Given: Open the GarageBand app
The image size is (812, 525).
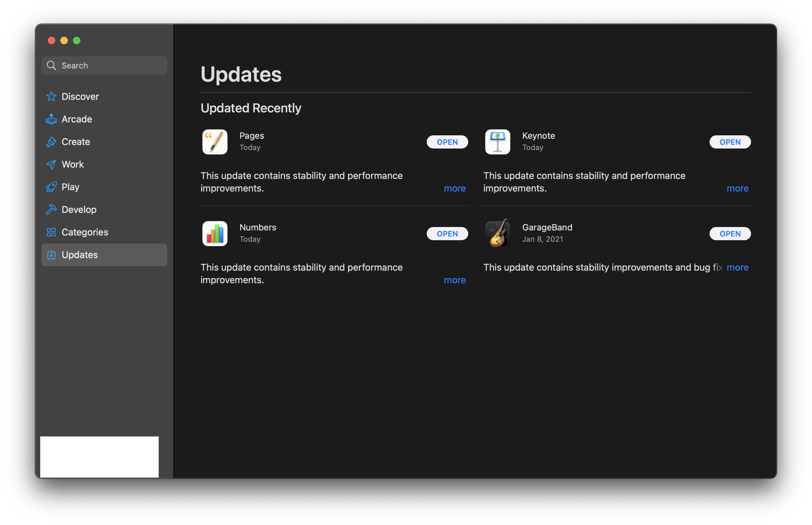Looking at the screenshot, I should point(729,234).
